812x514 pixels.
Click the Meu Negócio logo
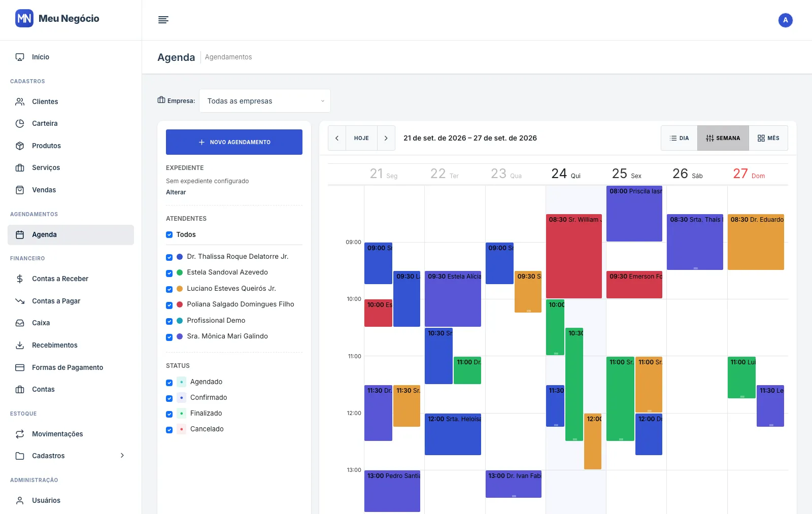click(x=57, y=19)
